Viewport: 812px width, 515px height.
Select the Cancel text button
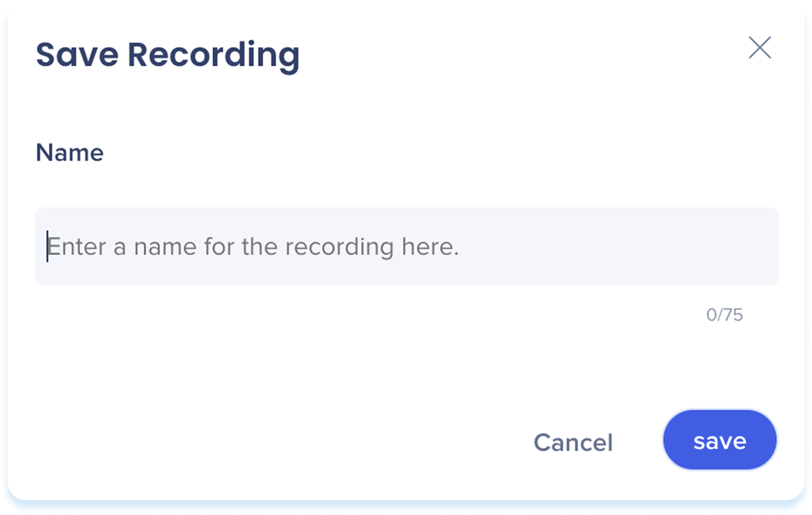pyautogui.click(x=573, y=442)
